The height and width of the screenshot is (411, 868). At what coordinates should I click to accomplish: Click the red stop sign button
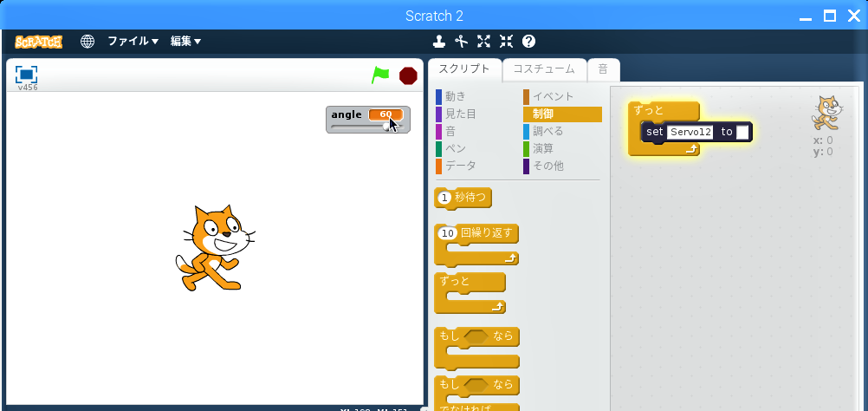tap(408, 76)
